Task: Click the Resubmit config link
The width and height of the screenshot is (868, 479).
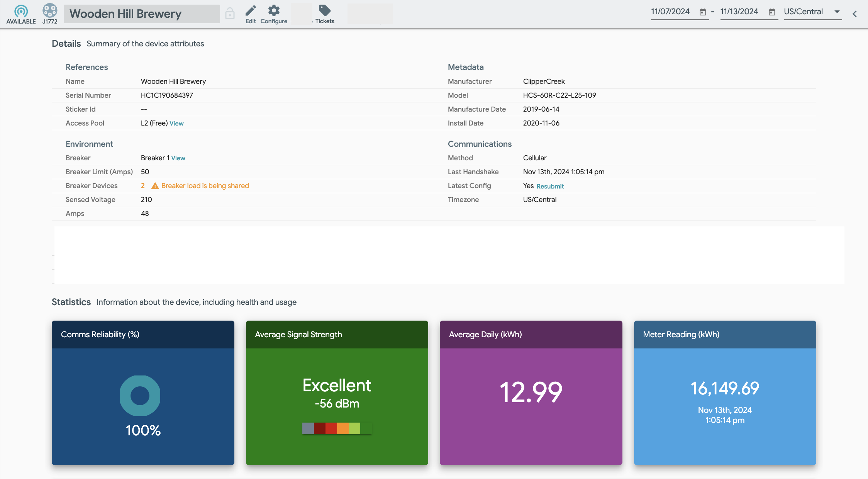Action: (550, 186)
